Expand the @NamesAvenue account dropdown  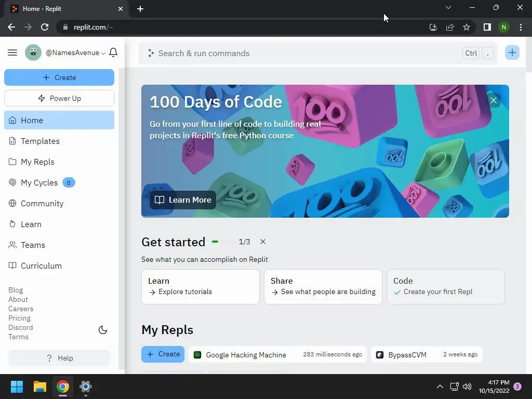[75, 53]
